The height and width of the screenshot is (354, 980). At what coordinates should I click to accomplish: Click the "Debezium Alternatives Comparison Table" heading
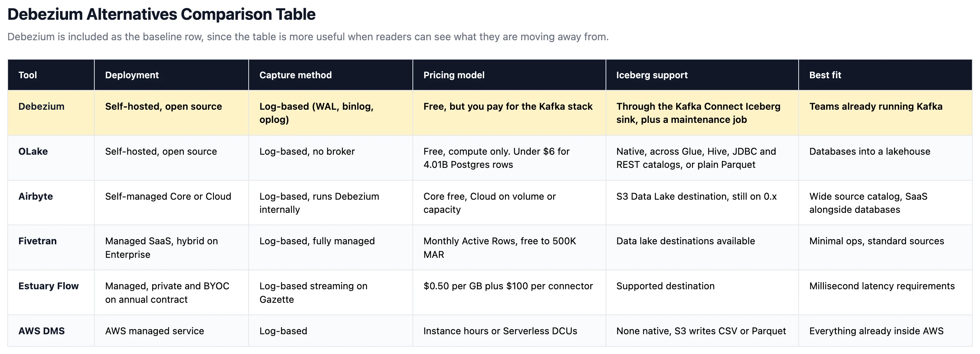[x=161, y=15]
